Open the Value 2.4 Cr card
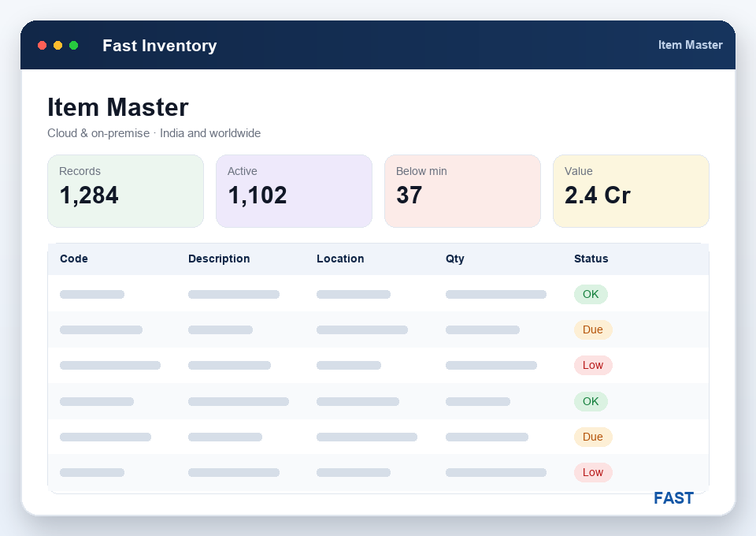 [631, 191]
